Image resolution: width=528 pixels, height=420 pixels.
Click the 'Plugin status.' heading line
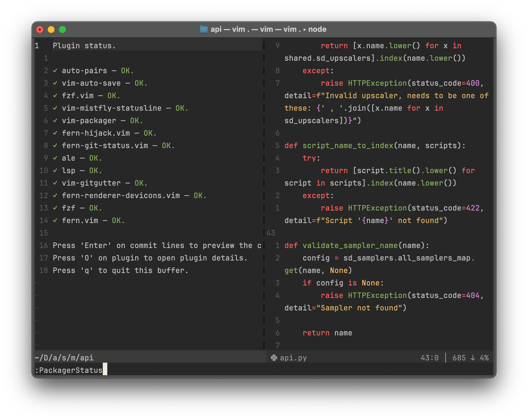pyautogui.click(x=84, y=46)
